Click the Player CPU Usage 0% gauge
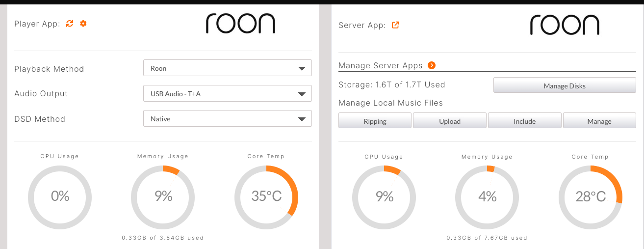The width and height of the screenshot is (644, 249). (60, 196)
